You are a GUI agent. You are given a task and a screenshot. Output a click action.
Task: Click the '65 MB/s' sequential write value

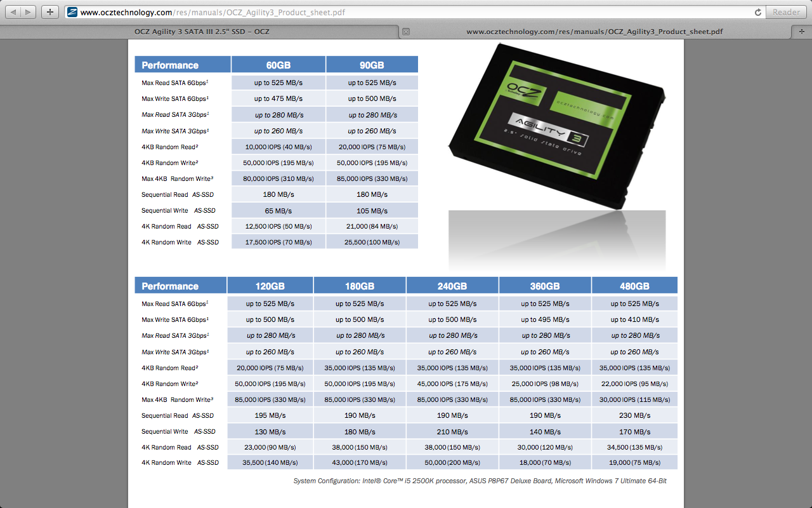click(x=278, y=210)
